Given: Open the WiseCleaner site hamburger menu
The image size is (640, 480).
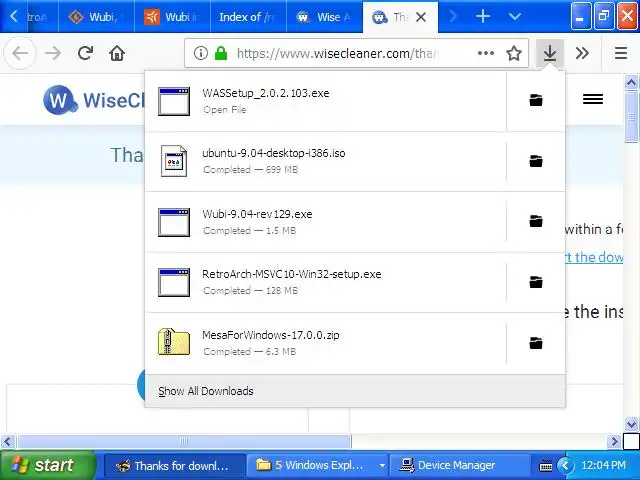Looking at the screenshot, I should click(x=593, y=99).
